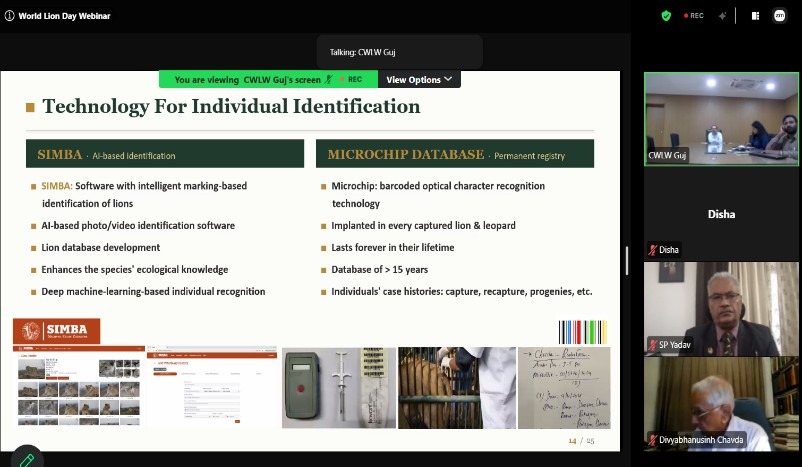Click SP Yadav's muted microphone icon
802x467 pixels.
point(653,345)
